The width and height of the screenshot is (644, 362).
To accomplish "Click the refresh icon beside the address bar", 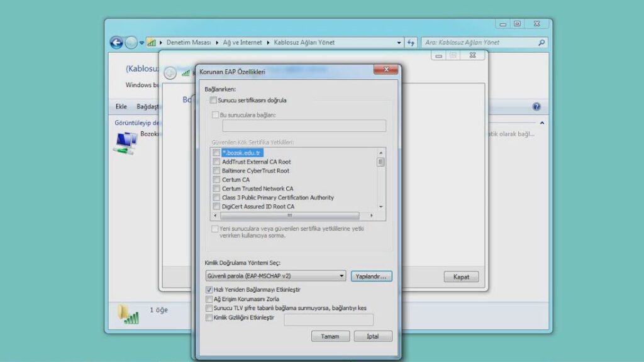I will coord(410,42).
